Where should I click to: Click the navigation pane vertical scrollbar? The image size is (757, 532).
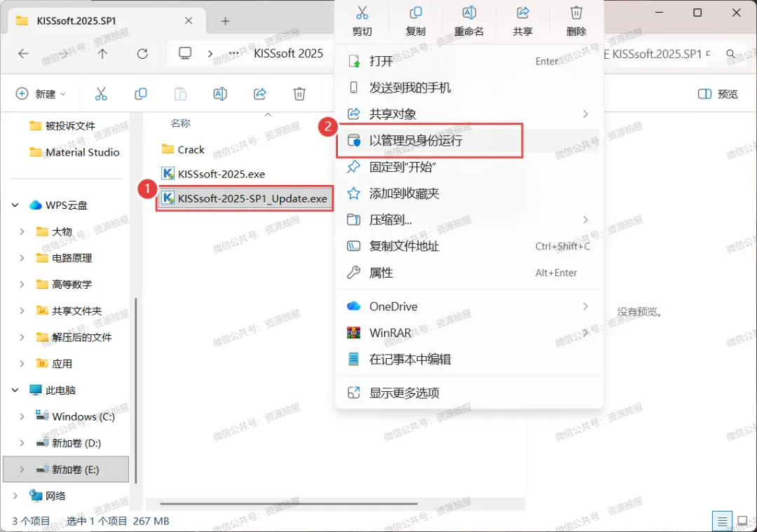(136, 390)
